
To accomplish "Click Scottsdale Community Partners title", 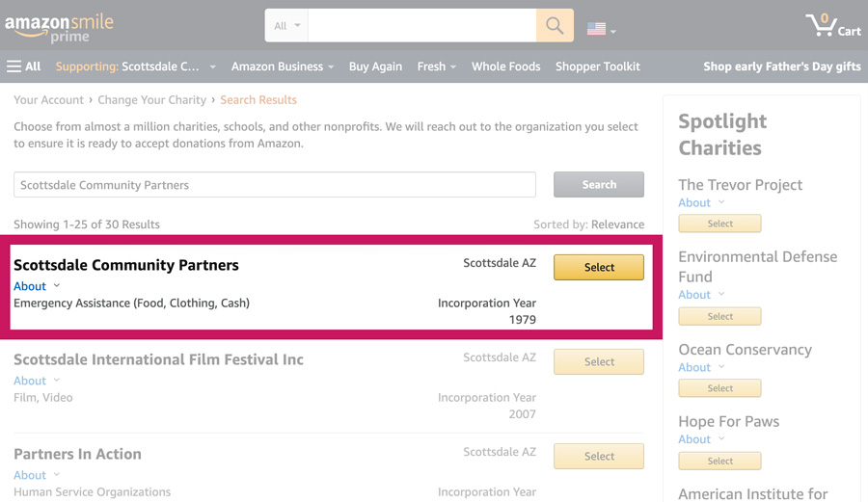I will pyautogui.click(x=126, y=265).
